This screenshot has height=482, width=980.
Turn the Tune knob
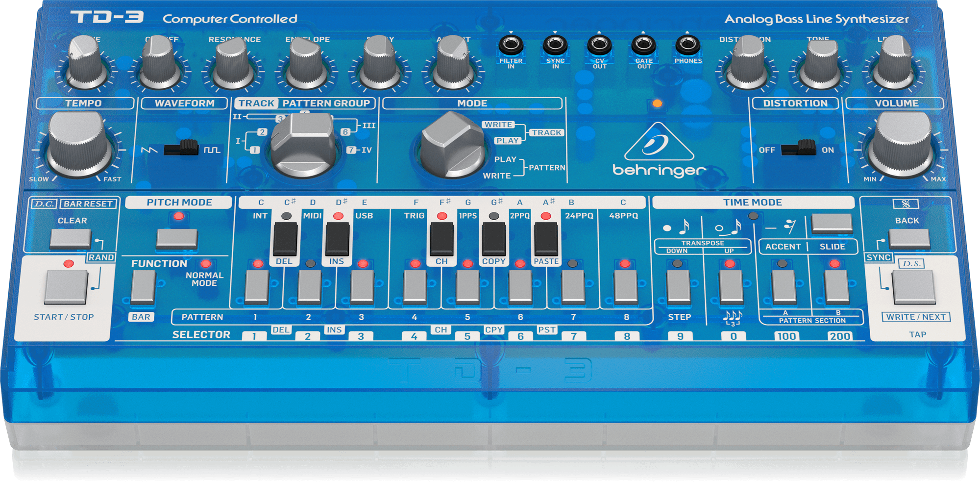[x=86, y=62]
